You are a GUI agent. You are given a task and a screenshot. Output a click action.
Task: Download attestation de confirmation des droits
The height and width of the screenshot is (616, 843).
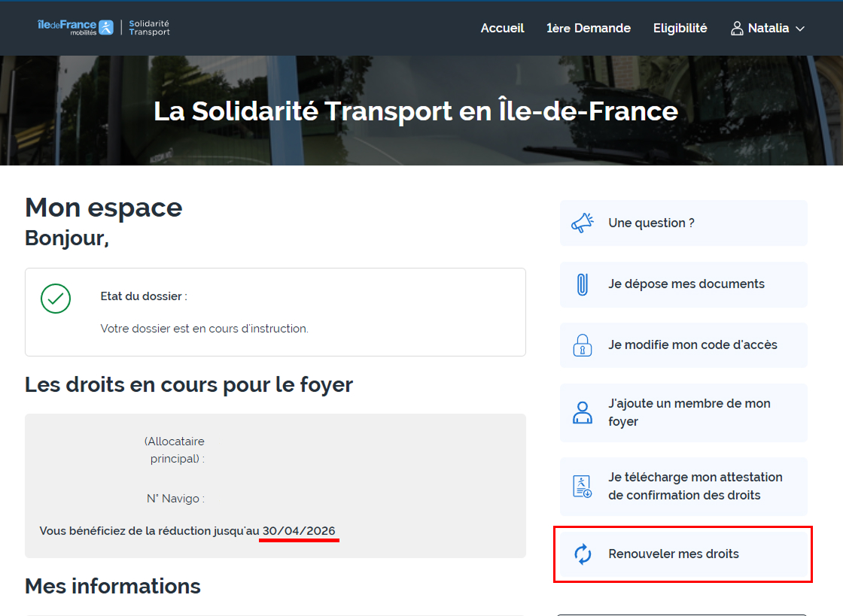coord(695,486)
